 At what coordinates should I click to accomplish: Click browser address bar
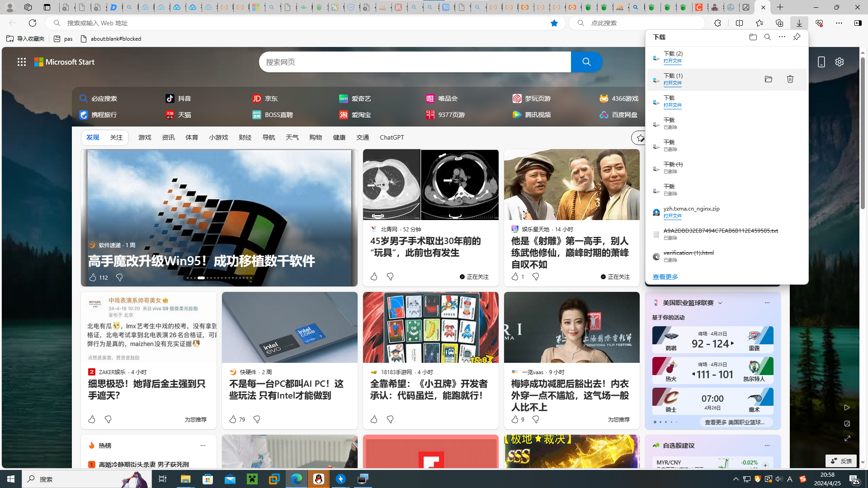(303, 23)
